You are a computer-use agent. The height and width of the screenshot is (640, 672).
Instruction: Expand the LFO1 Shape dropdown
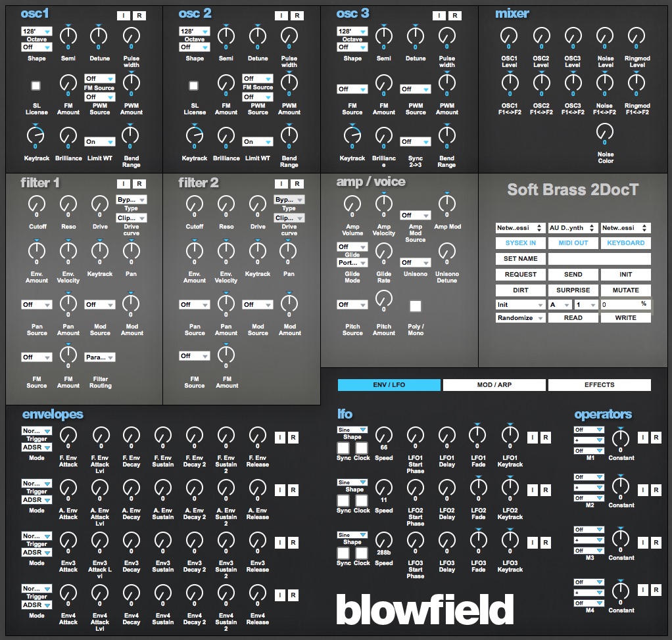pyautogui.click(x=352, y=430)
